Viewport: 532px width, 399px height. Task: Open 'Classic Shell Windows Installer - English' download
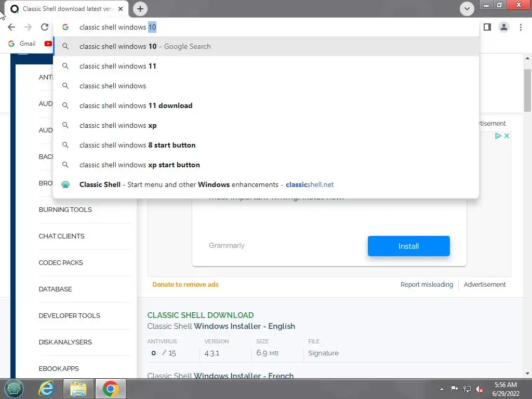pyautogui.click(x=221, y=326)
